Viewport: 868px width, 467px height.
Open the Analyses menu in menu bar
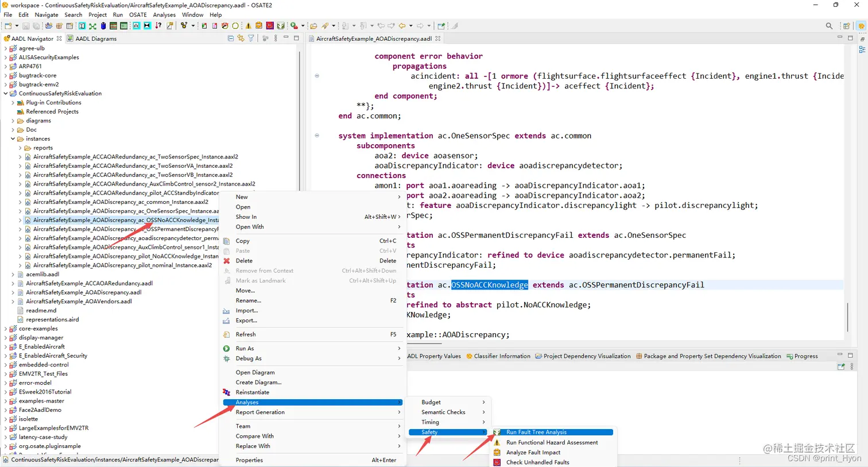tap(164, 15)
